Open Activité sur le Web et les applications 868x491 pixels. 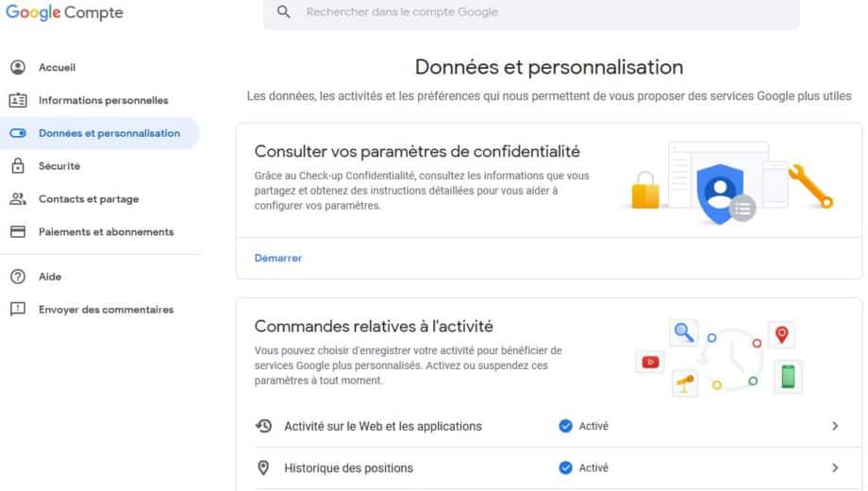[383, 426]
